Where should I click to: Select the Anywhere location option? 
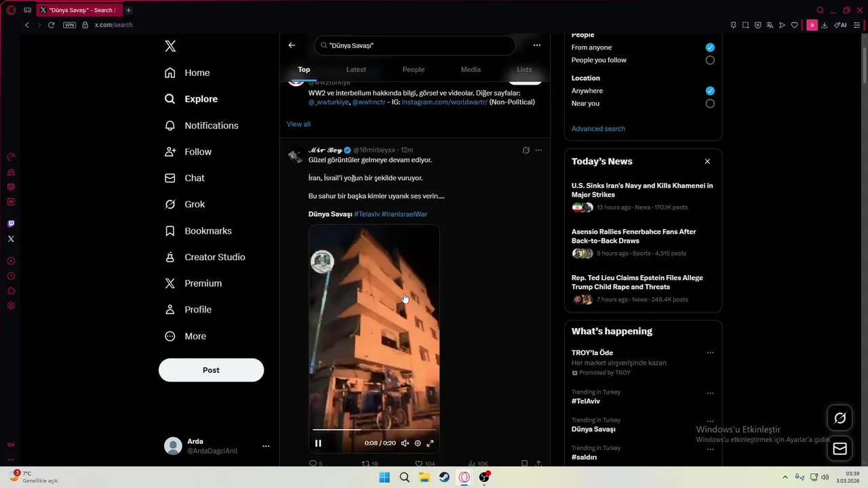[x=710, y=91]
